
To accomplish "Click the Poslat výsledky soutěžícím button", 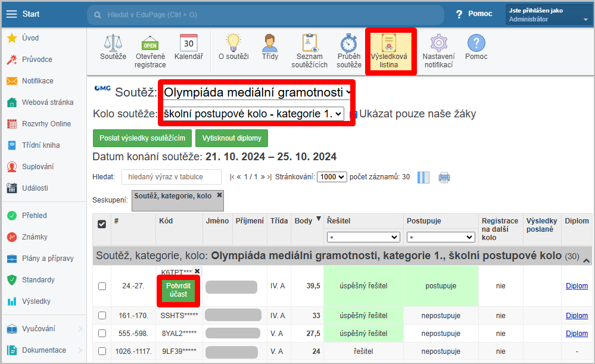I will (x=142, y=138).
